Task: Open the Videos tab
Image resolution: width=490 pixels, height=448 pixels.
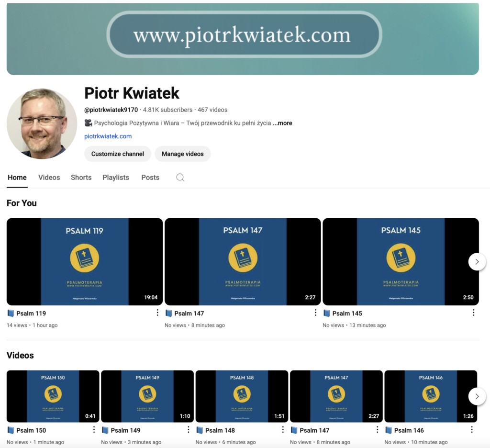Action: click(x=49, y=178)
